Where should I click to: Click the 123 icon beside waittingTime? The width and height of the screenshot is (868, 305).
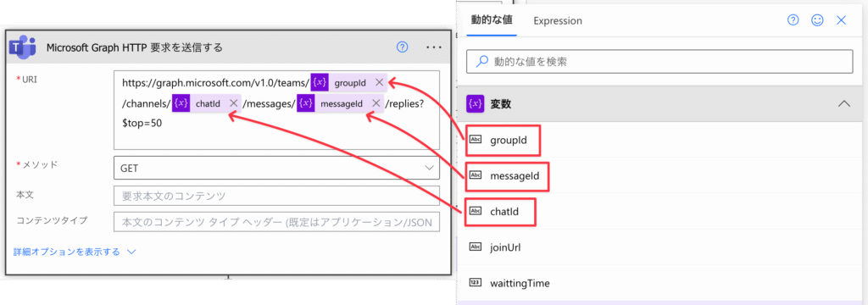476,283
